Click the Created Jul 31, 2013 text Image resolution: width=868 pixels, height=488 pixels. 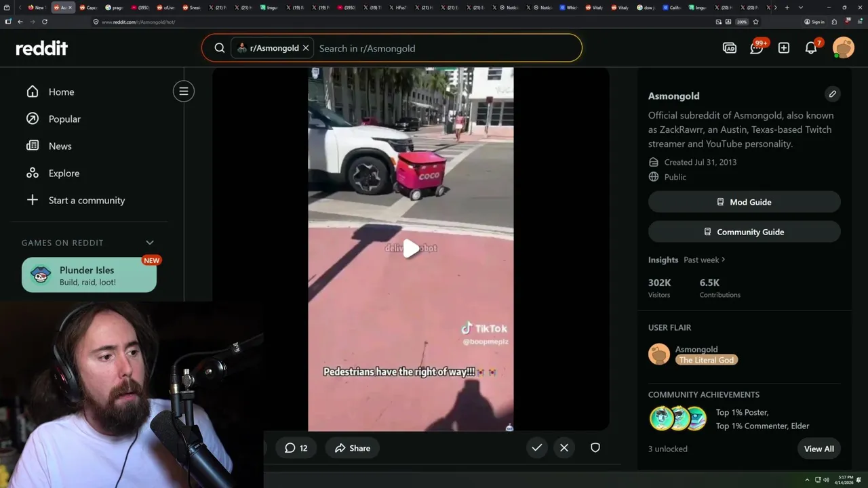(x=701, y=162)
